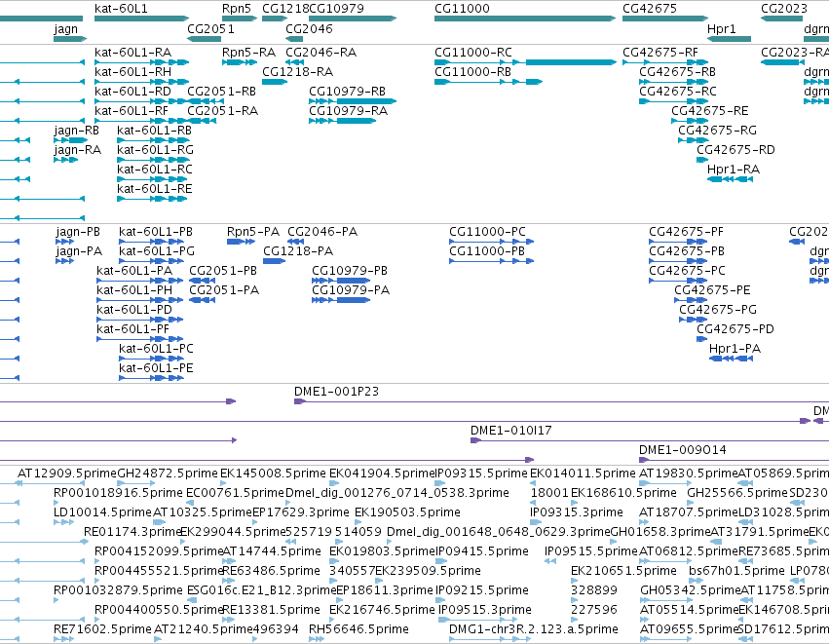Select protein CG2046-PA
This screenshot has width=829, height=644.
pos(322,232)
